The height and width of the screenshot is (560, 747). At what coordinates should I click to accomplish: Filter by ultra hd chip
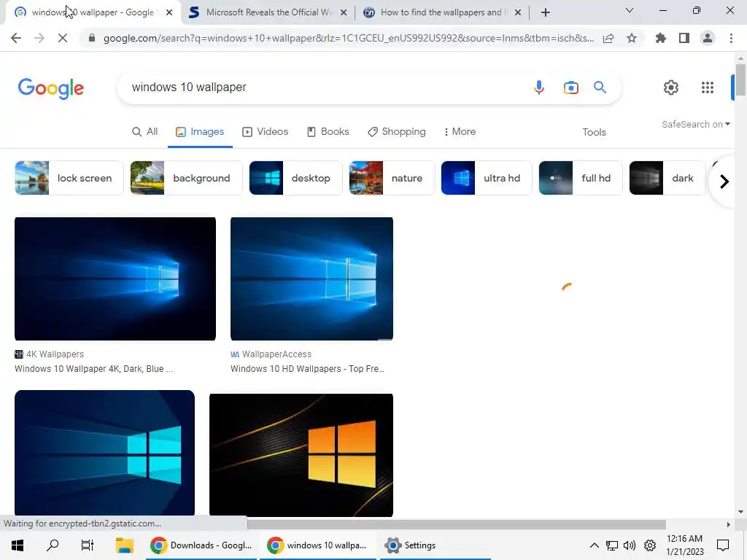pyautogui.click(x=487, y=178)
